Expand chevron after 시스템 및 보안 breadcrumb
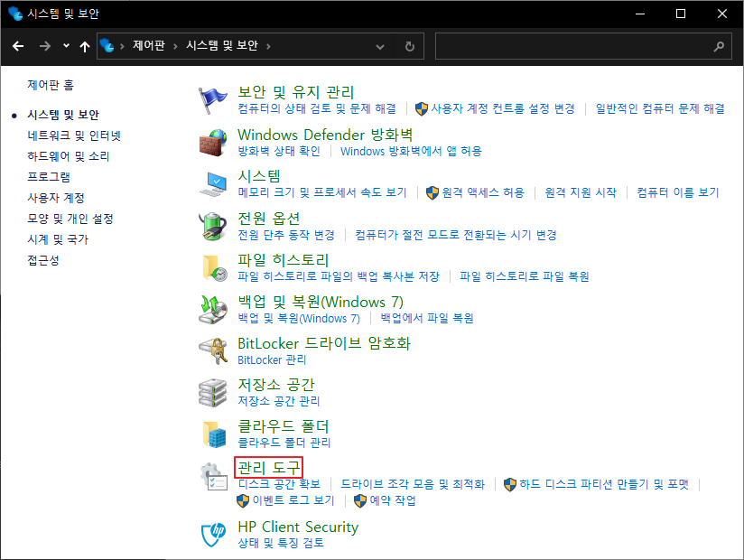744x560 pixels. point(268,46)
